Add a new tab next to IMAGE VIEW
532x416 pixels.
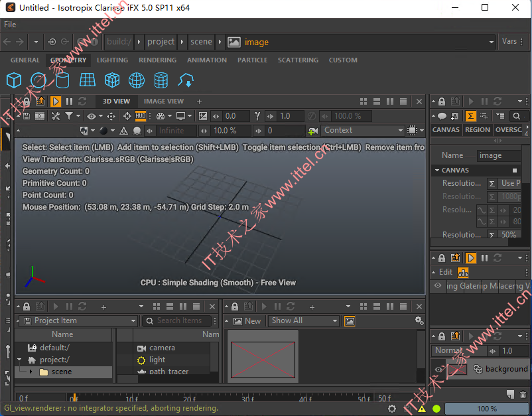pyautogui.click(x=199, y=102)
